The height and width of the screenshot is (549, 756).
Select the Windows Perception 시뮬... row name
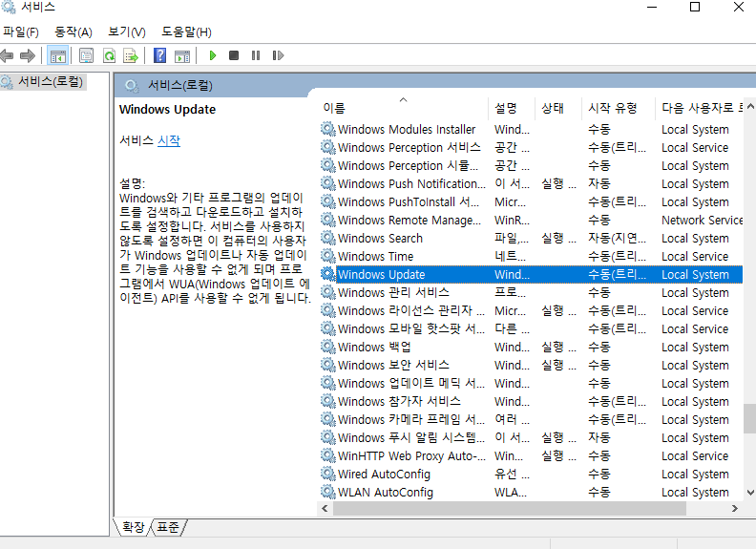(x=409, y=165)
